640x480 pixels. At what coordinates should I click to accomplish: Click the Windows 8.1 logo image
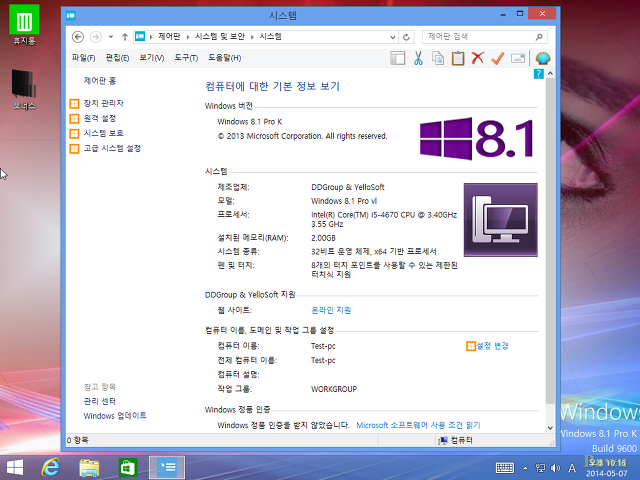click(476, 138)
